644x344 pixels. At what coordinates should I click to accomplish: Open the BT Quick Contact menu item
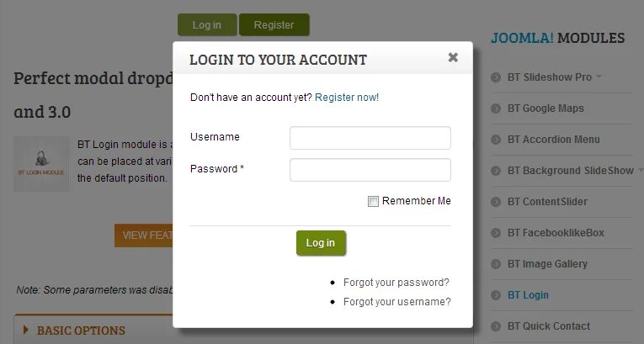pos(549,326)
